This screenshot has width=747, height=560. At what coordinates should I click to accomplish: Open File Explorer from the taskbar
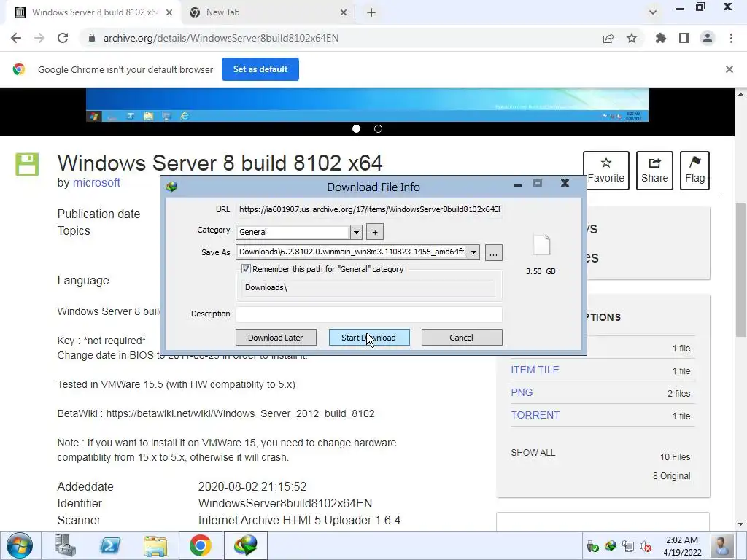[x=155, y=545]
